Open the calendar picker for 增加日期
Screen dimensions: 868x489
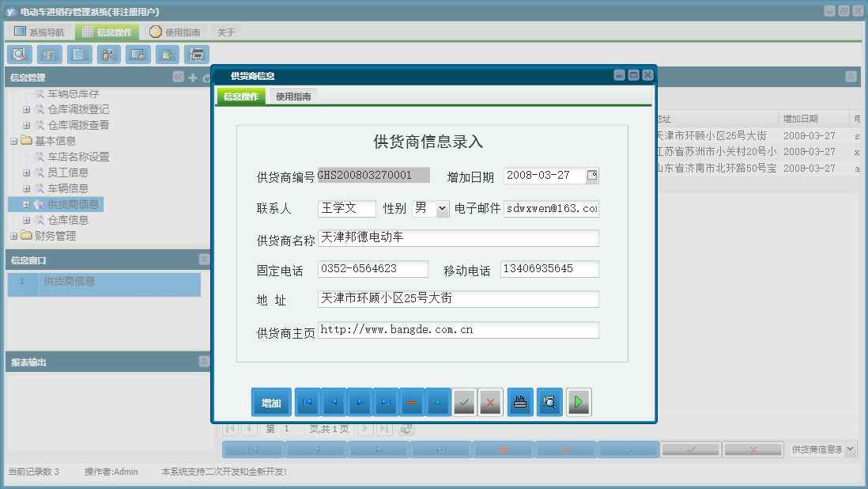(x=592, y=176)
